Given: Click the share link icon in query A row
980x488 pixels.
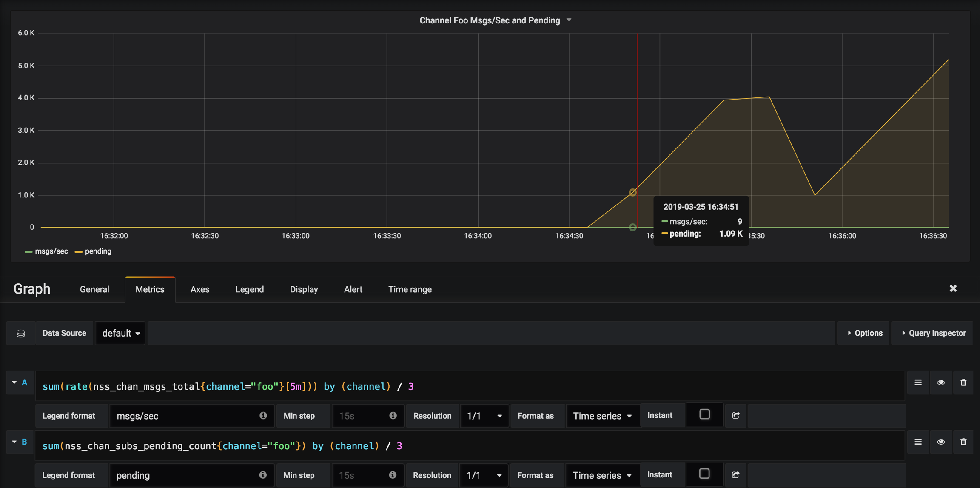Looking at the screenshot, I should [x=736, y=415].
